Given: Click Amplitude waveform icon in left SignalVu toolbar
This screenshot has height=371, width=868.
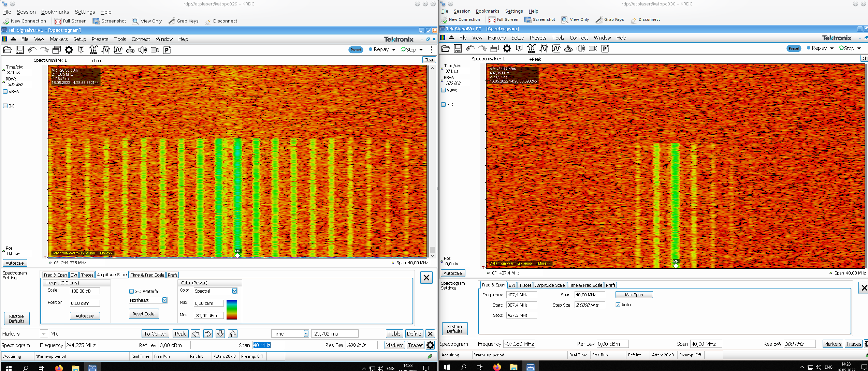Looking at the screenshot, I should [x=118, y=50].
